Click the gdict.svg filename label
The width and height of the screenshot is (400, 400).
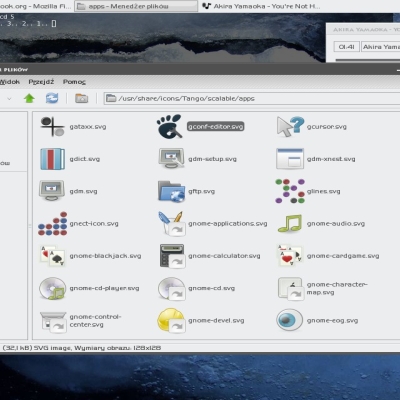pyautogui.click(x=85, y=159)
